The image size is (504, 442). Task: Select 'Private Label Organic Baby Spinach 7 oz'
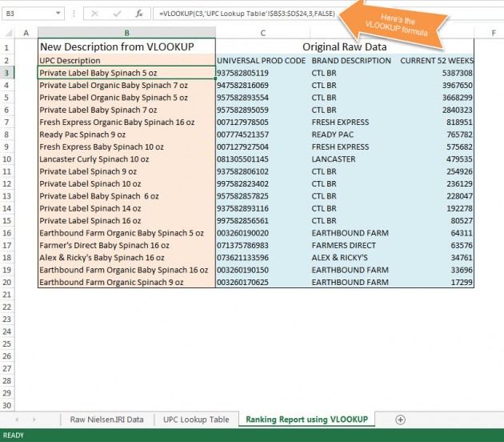click(x=126, y=85)
